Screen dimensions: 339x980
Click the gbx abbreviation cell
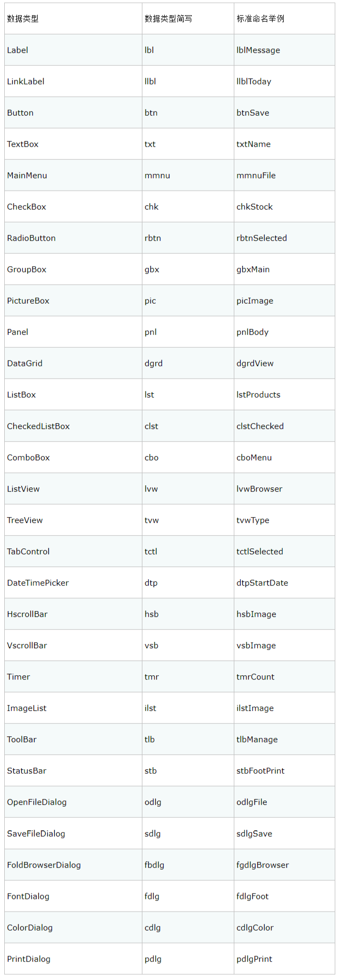coord(152,269)
